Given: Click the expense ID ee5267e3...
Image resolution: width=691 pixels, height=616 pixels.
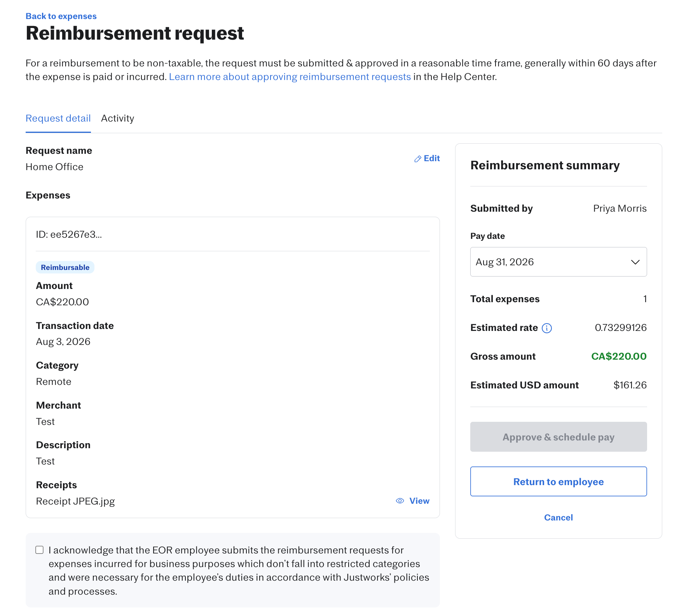Looking at the screenshot, I should (x=69, y=235).
